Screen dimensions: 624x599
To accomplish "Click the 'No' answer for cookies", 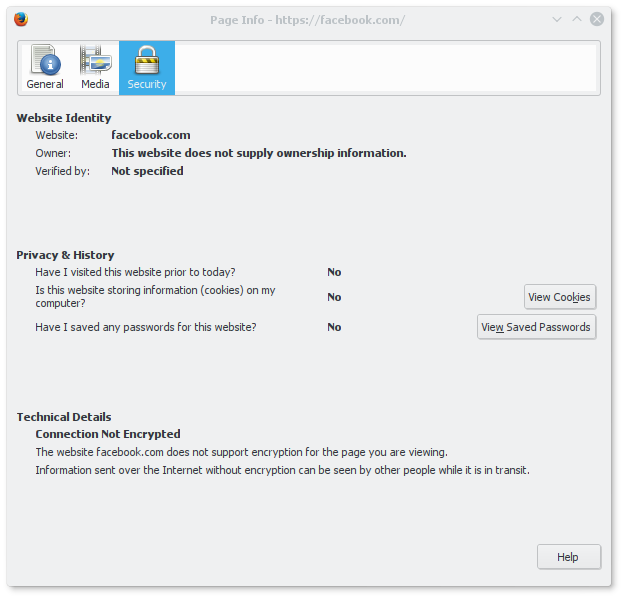I will tap(334, 297).
